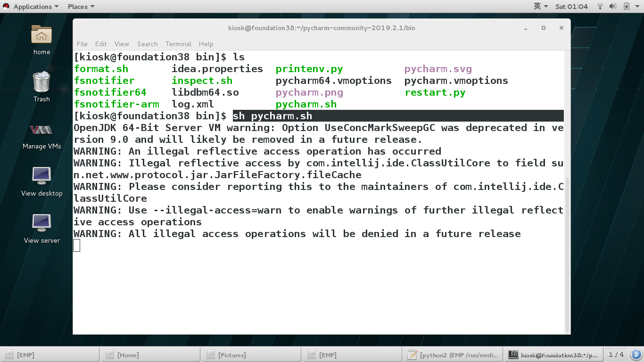Viewport: 644px width, 362px height.
Task: Expand the system menu arrow in top bar
Action: coord(636,7)
